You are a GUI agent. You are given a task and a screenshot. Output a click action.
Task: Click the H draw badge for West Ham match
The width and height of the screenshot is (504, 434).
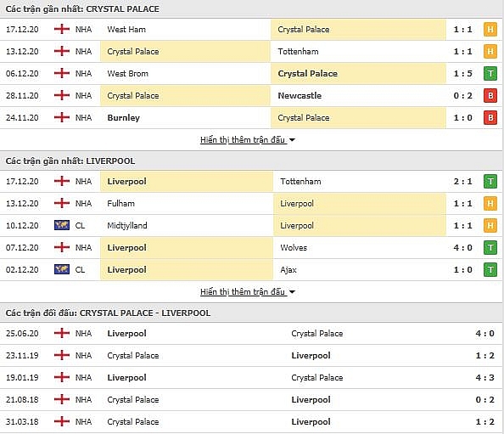tap(490, 30)
